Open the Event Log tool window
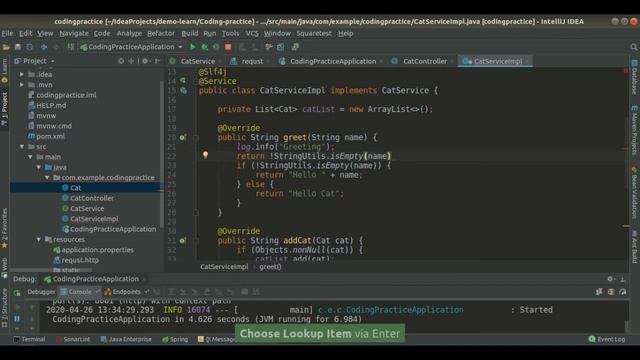 click(607, 339)
